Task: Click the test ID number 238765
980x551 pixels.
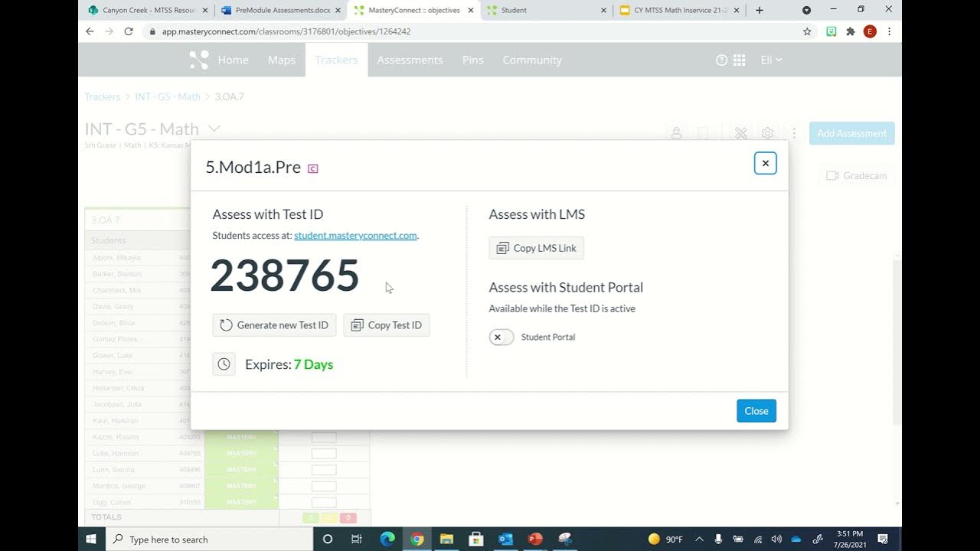Action: [285, 275]
